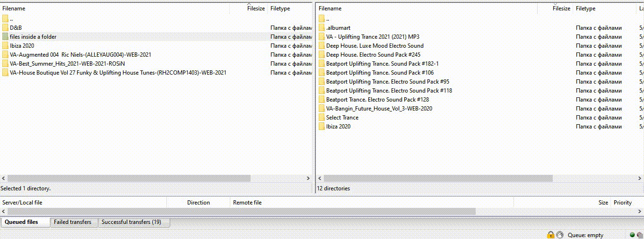Screen dimensions: 644x239
Task: Click the .albumart folder icon in remote pane
Action: click(322, 28)
